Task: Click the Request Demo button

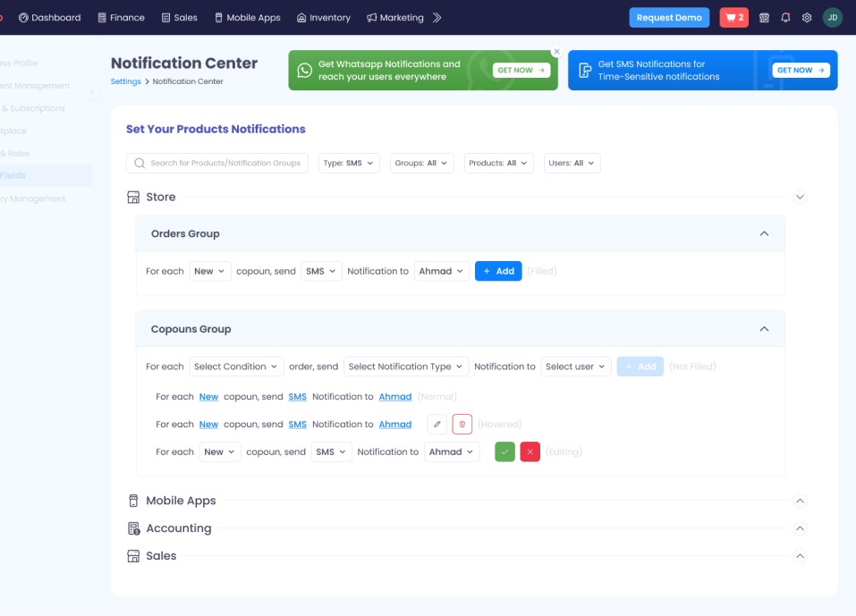Action: pyautogui.click(x=669, y=18)
